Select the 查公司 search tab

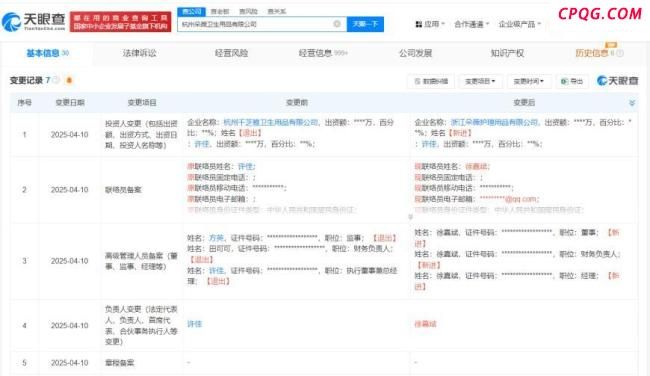point(191,12)
